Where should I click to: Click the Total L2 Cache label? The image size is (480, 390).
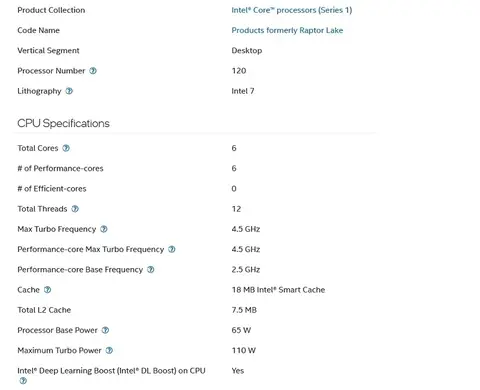click(x=44, y=310)
